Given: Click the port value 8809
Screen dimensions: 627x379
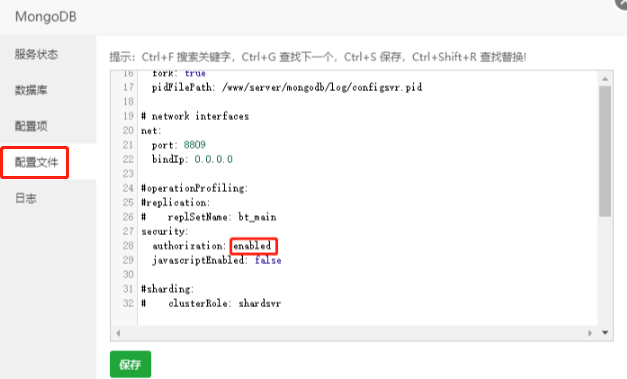Looking at the screenshot, I should click(x=195, y=145).
